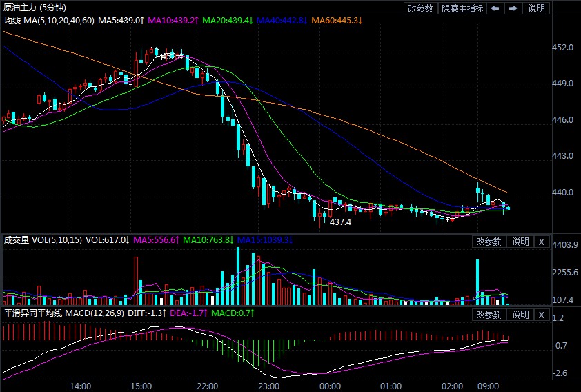Viewport: 581px width, 392px height.
Task: Open 改参数 for the main MA indicator
Action: click(420, 8)
